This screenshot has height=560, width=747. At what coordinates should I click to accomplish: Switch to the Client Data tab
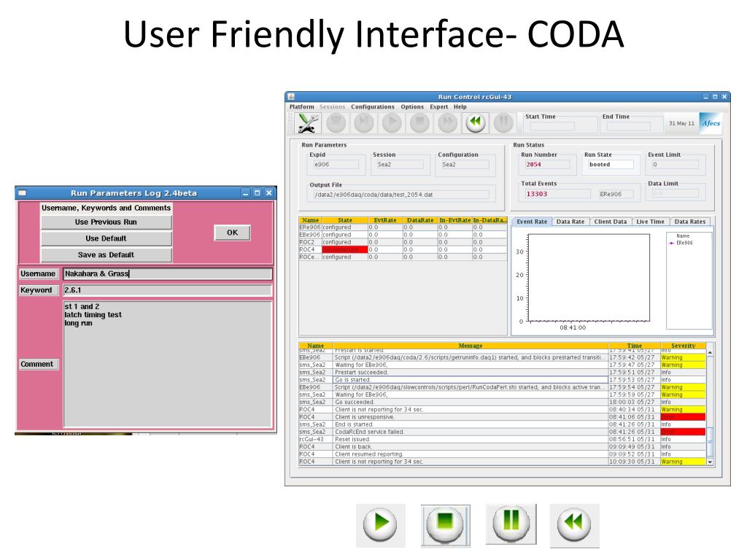tap(611, 222)
